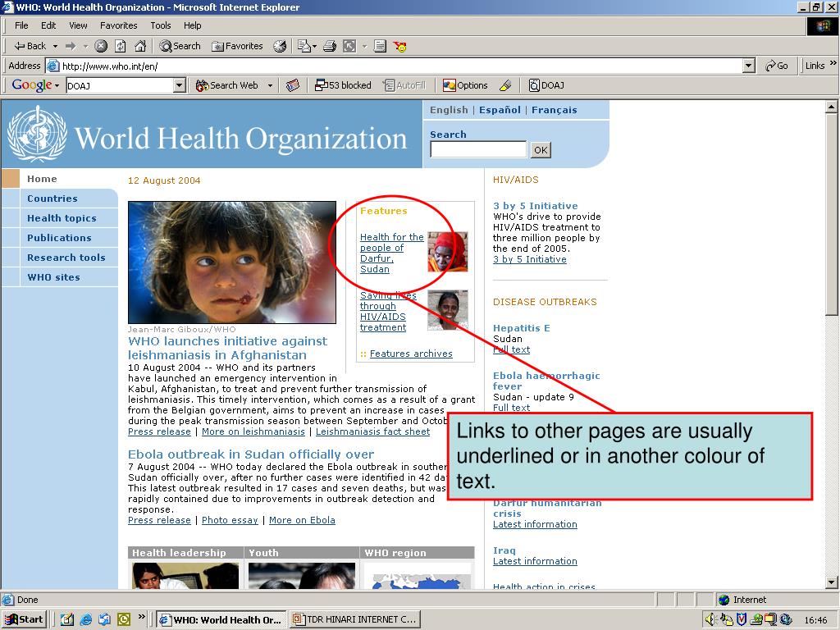
Task: Print the page with the printer icon
Action: (330, 46)
